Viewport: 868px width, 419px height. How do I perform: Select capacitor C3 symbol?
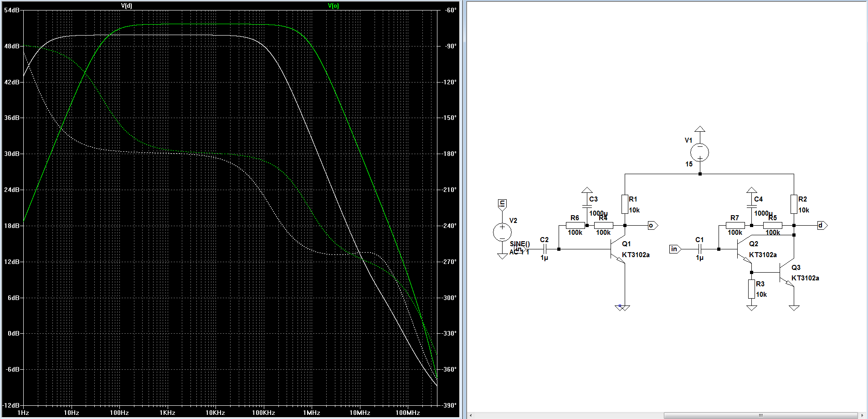pyautogui.click(x=587, y=206)
